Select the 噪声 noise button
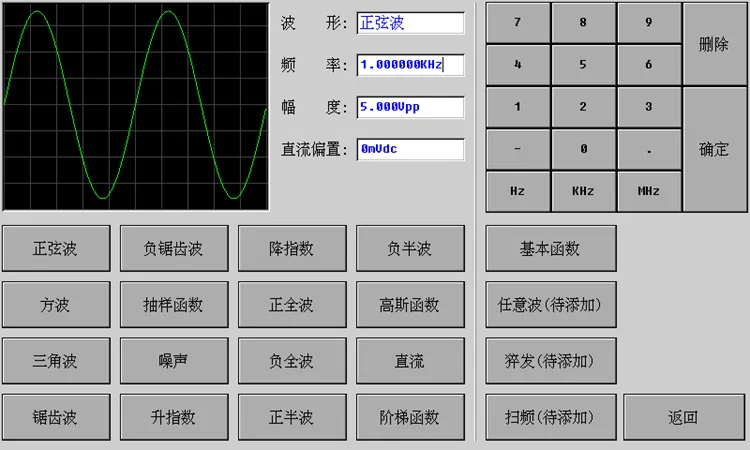 tap(174, 361)
